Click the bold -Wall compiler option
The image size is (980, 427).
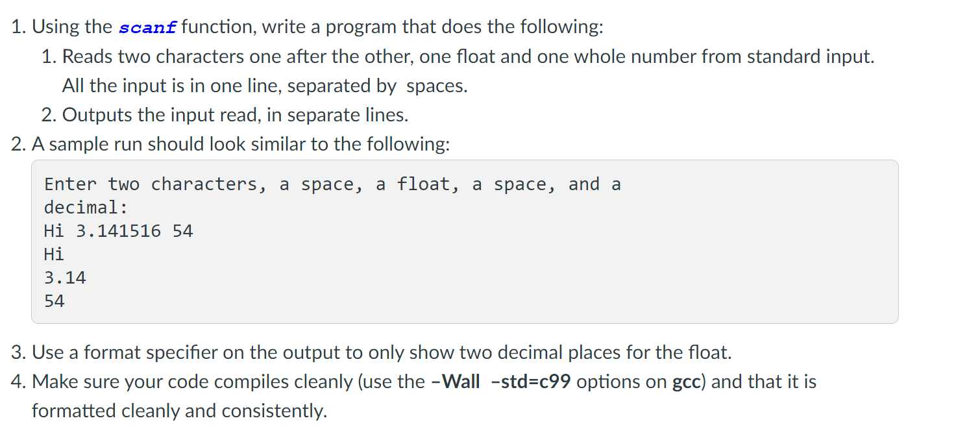tap(455, 382)
